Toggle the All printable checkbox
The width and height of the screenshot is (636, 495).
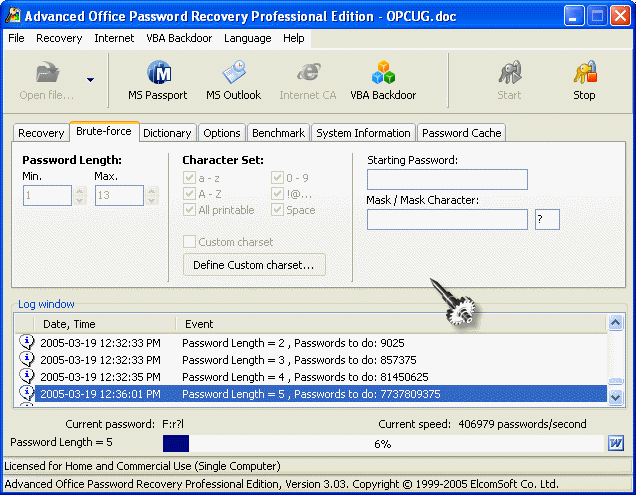[189, 210]
